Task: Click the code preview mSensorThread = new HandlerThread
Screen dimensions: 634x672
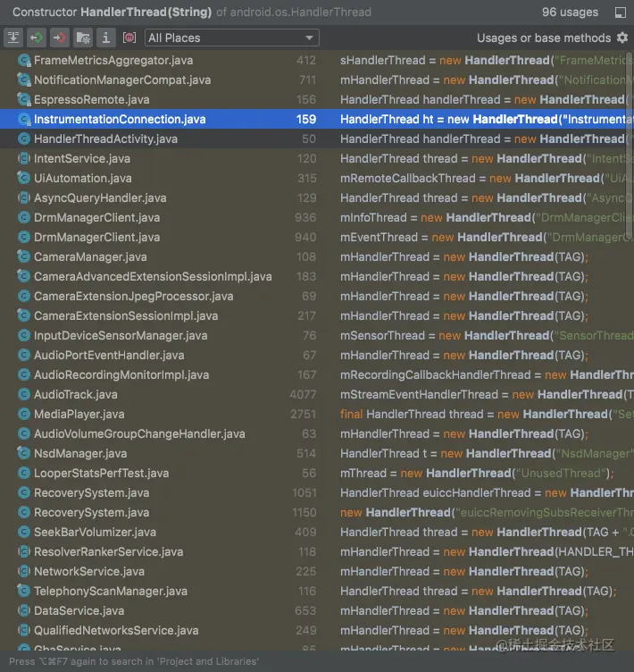Action: point(487,336)
